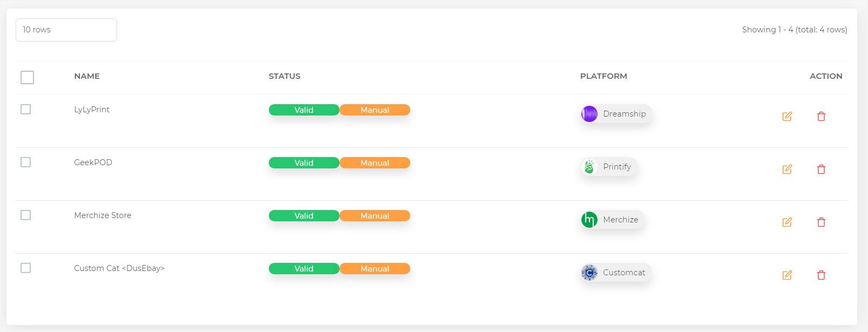The height and width of the screenshot is (332, 868).
Task: Edit the Merchize Store row
Action: pos(787,222)
